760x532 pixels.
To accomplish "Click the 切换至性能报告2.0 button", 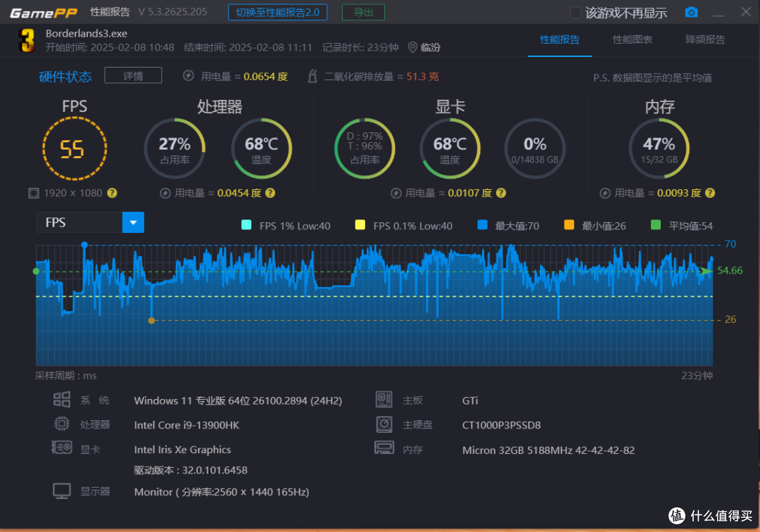I will click(277, 12).
